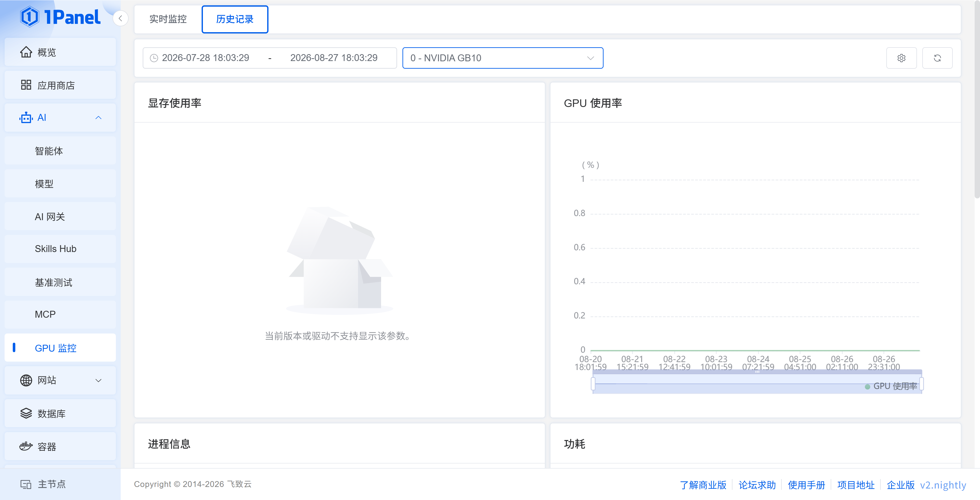This screenshot has width=980, height=500.
Task: Open AI 网关 page
Action: click(x=60, y=216)
